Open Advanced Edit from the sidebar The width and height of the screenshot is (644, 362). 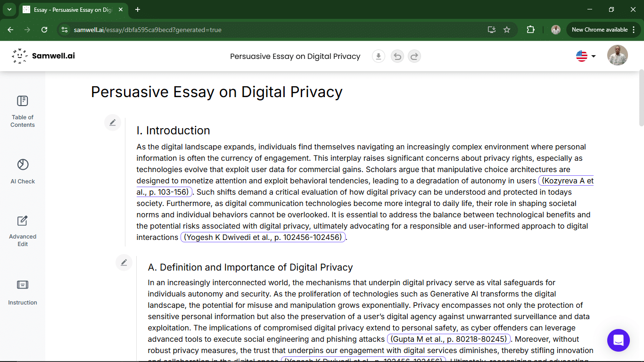[x=23, y=231]
